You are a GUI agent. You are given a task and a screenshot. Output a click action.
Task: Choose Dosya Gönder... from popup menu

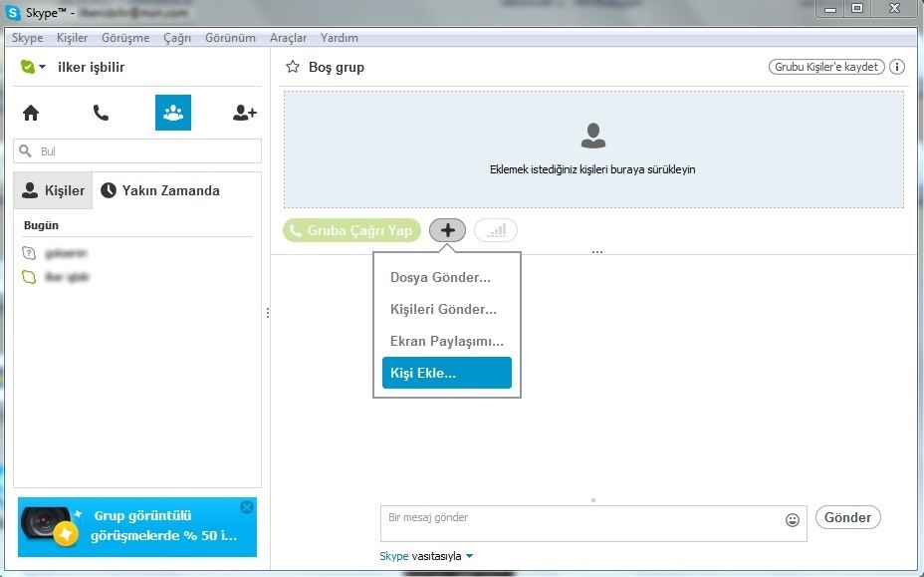tap(447, 277)
